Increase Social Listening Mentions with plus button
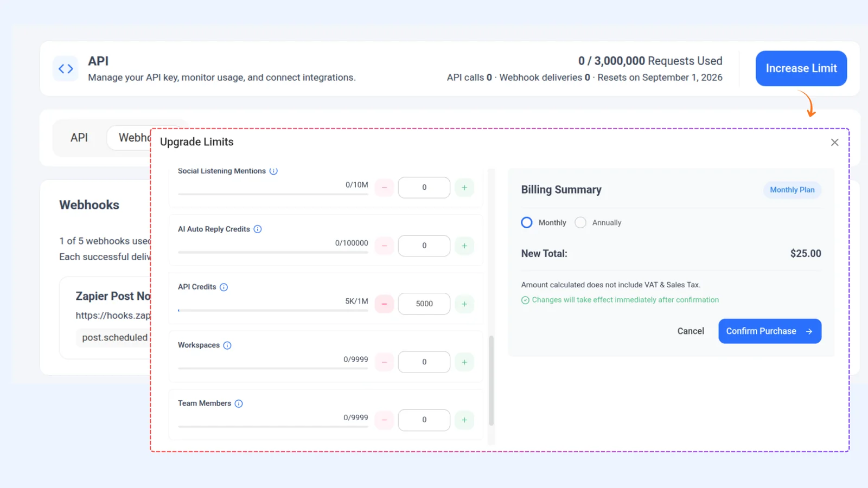Image resolution: width=868 pixels, height=488 pixels. point(464,188)
